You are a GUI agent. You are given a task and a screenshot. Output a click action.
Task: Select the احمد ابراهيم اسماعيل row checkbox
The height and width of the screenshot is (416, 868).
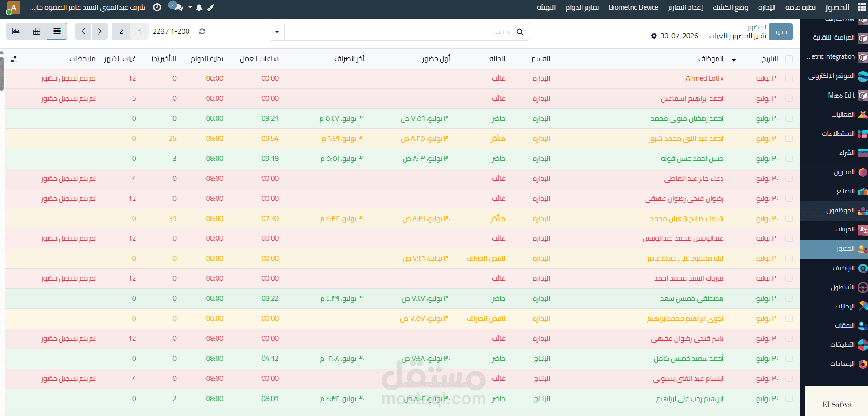[x=789, y=98]
